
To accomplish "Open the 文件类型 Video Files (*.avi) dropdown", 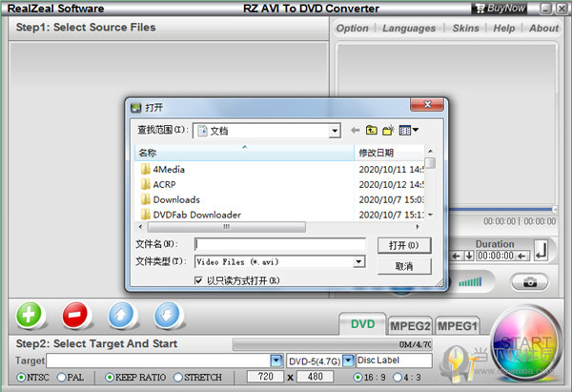I will pyautogui.click(x=358, y=261).
